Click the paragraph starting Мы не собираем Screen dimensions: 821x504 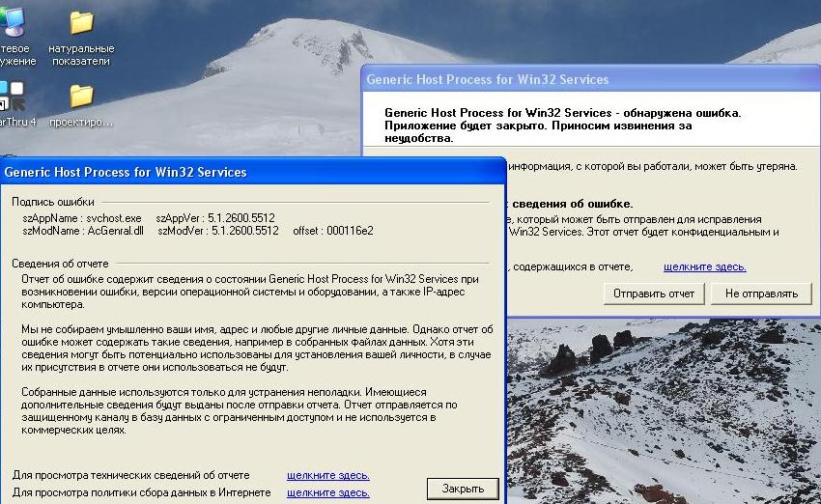(257, 348)
